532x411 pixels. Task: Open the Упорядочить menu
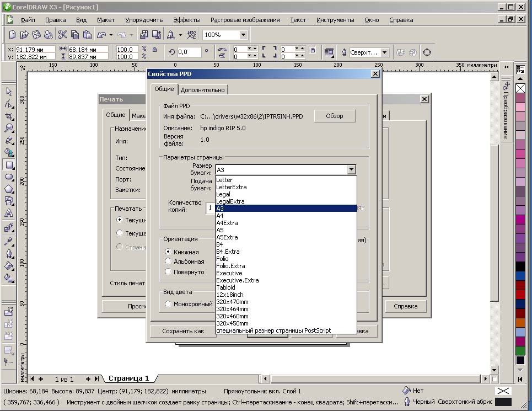[144, 20]
